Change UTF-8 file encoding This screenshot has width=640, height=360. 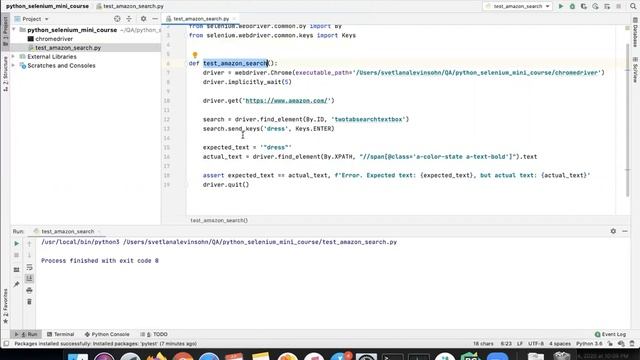(536, 344)
